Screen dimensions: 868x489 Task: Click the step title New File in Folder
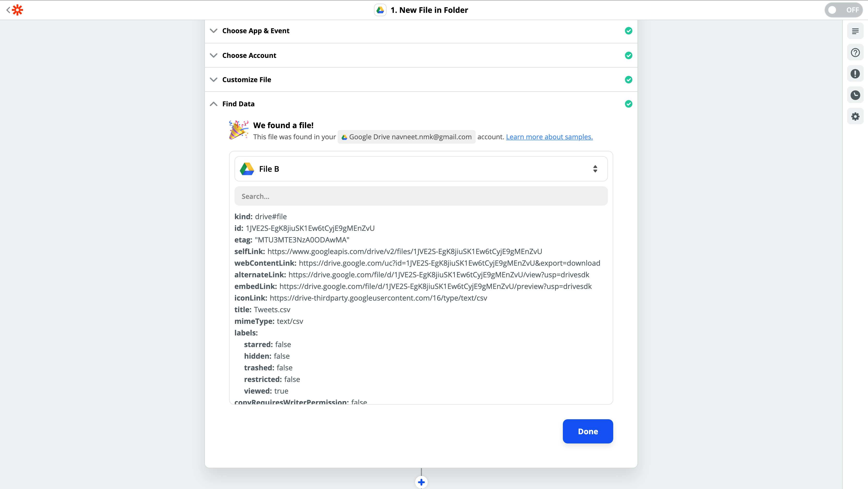429,10
